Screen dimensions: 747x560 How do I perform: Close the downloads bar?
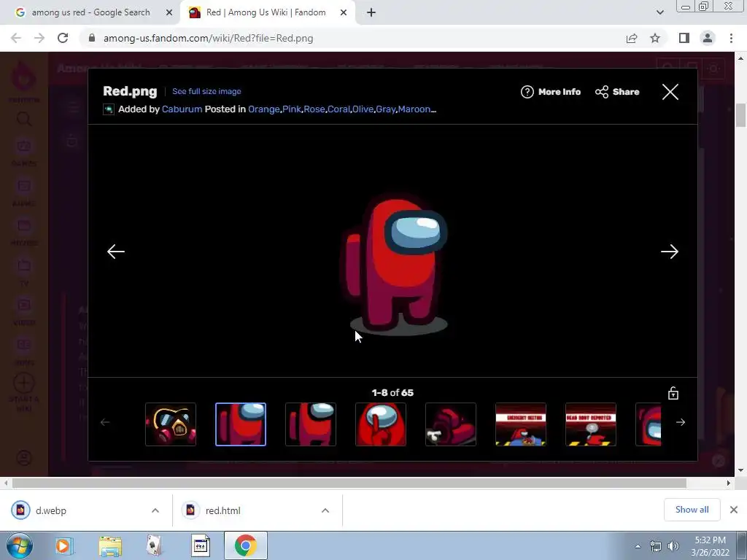pyautogui.click(x=734, y=510)
